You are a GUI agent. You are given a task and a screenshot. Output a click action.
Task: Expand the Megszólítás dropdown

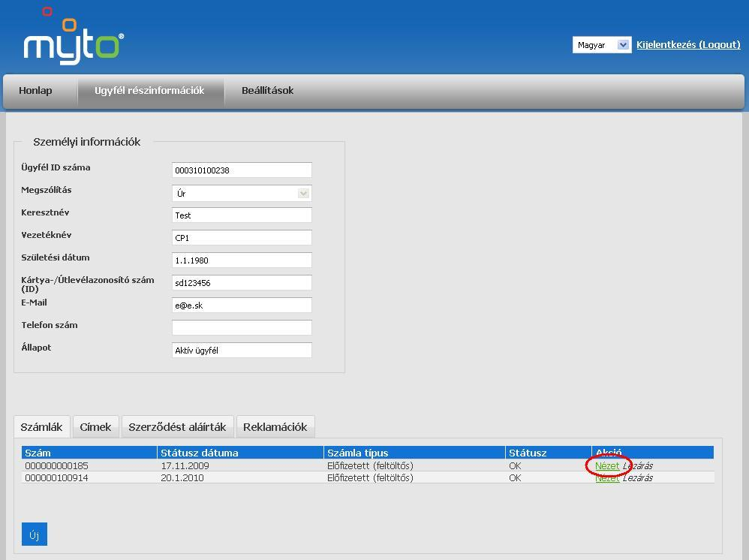click(242, 193)
